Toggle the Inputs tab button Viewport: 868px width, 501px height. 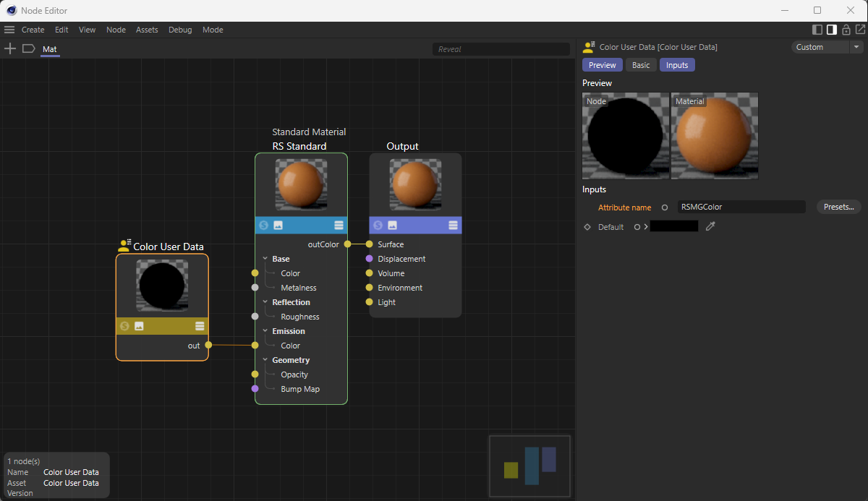pos(677,65)
